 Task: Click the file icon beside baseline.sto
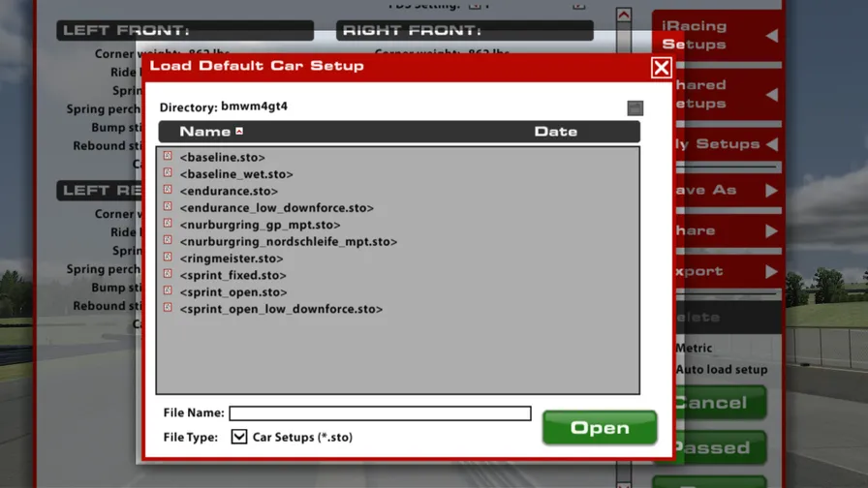168,156
